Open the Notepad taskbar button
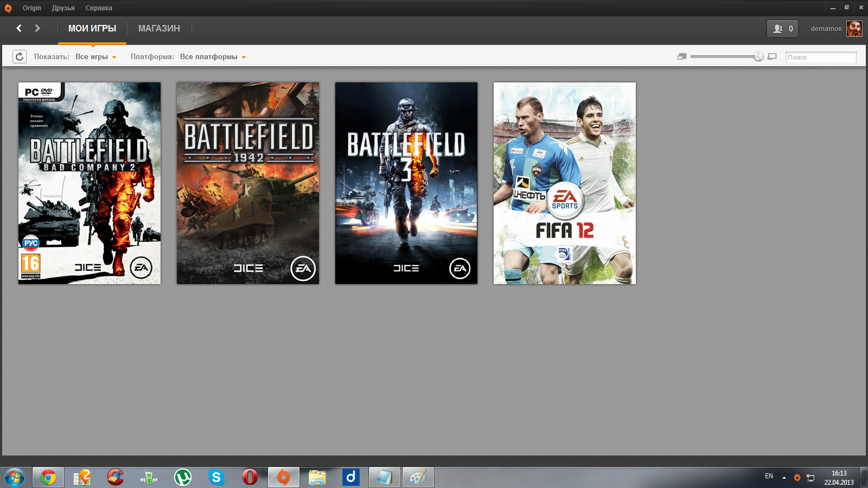The height and width of the screenshot is (488, 868). tap(385, 478)
